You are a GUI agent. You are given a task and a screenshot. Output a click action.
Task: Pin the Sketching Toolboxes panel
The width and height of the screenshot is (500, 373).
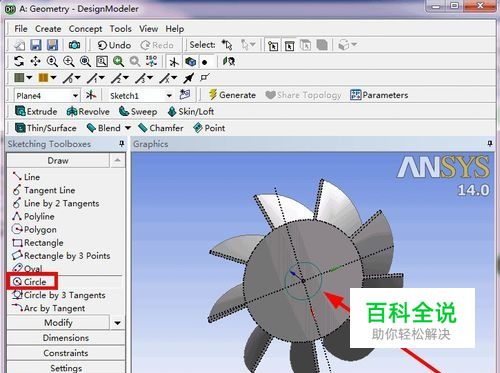[122, 144]
